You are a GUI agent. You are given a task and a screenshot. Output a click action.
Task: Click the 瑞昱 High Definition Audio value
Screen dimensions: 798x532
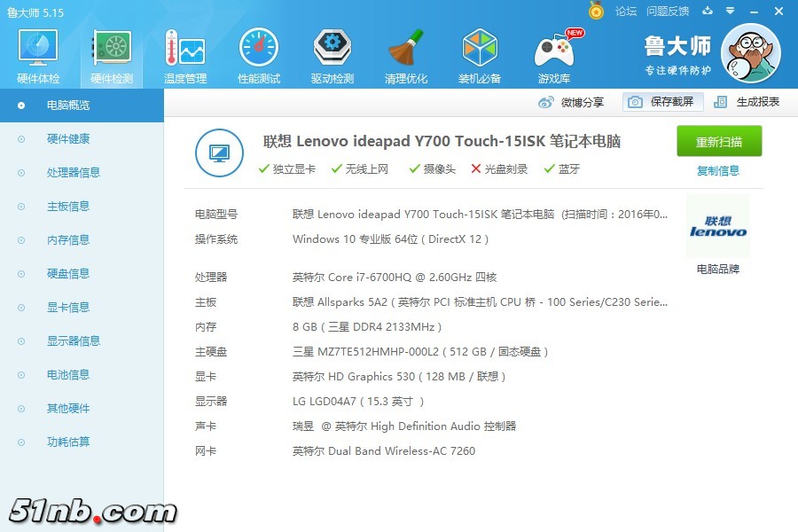(x=404, y=426)
